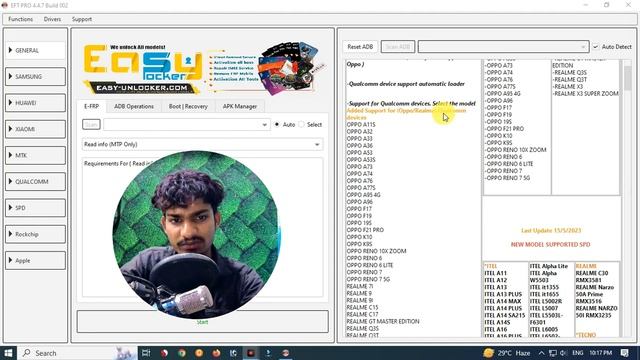
Task: Expand the SAMSUNG section
Action: click(35, 77)
